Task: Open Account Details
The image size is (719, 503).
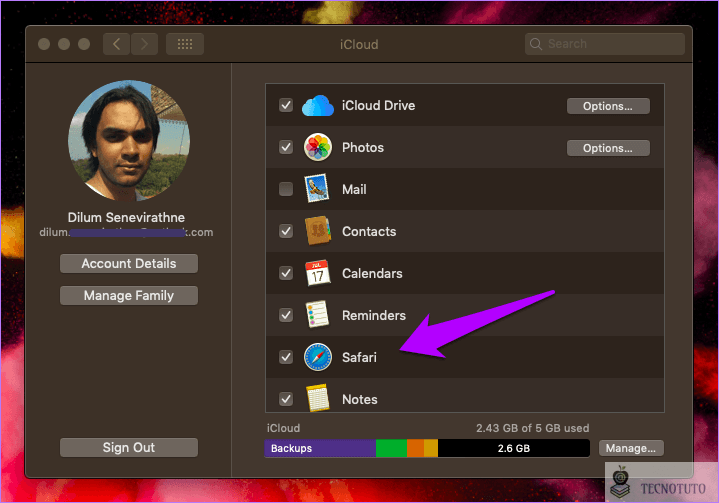Action: [129, 264]
